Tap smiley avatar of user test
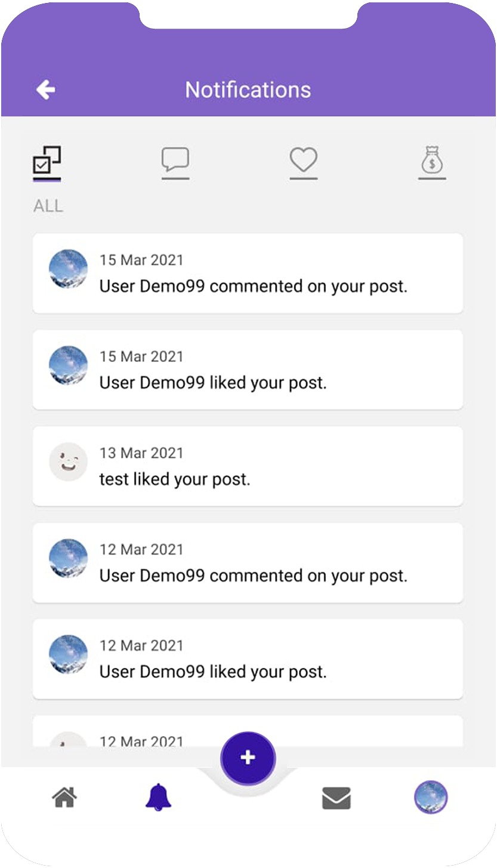The height and width of the screenshot is (868, 497). [68, 462]
